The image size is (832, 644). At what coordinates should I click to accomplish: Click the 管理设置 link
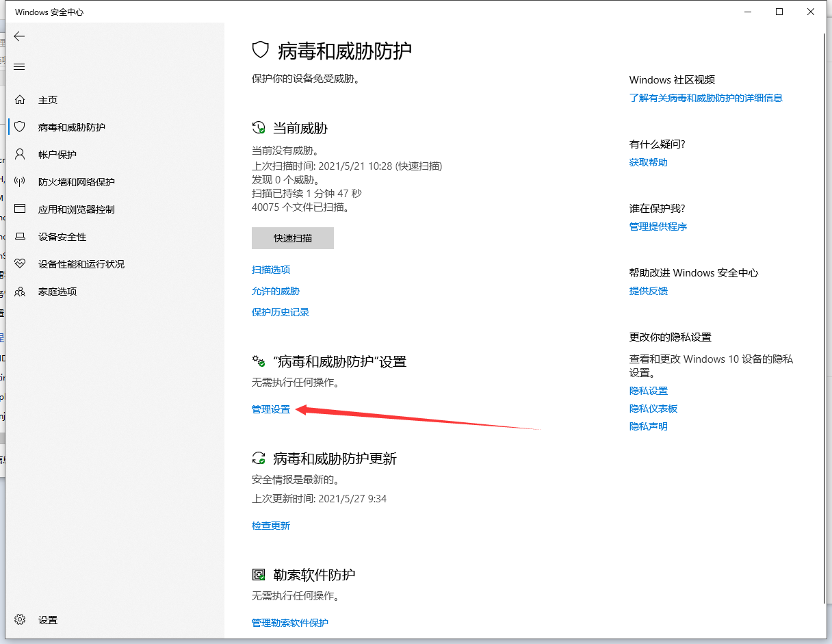tap(271, 409)
